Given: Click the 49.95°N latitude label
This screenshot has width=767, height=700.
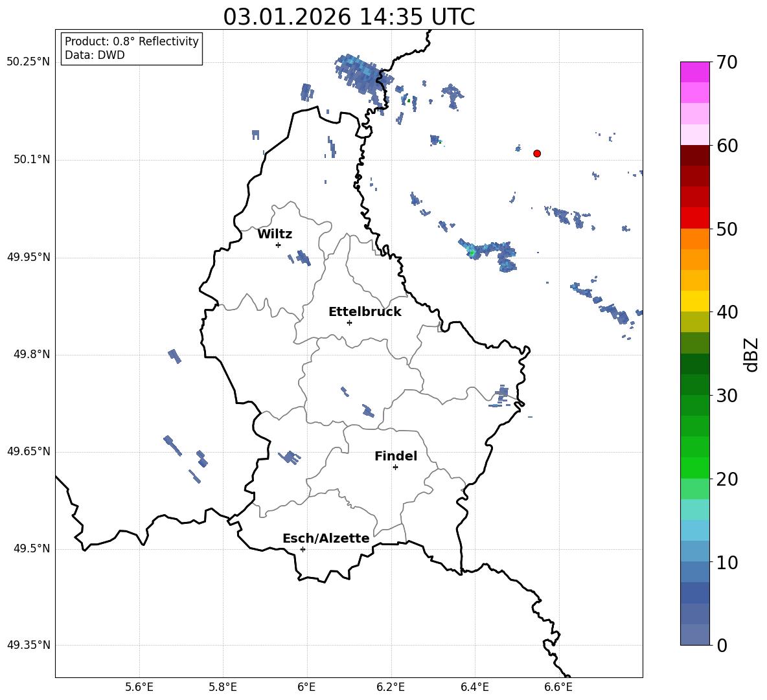Looking at the screenshot, I should (x=29, y=257).
